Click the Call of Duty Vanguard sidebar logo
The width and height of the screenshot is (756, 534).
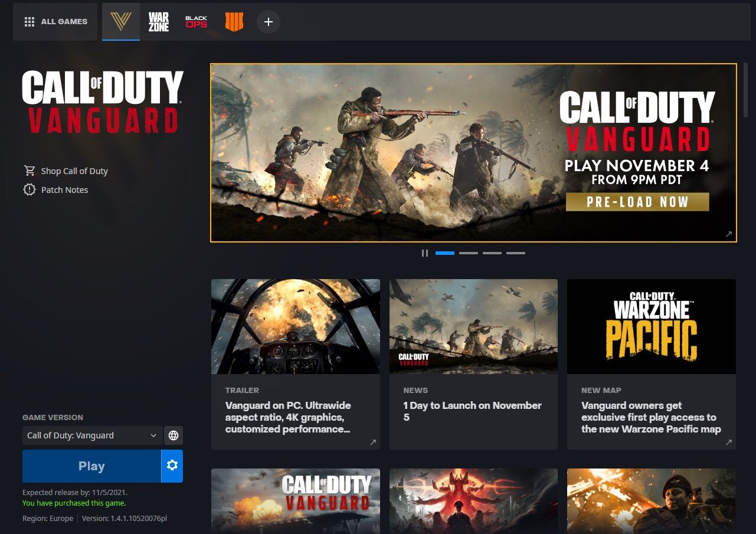click(x=103, y=102)
